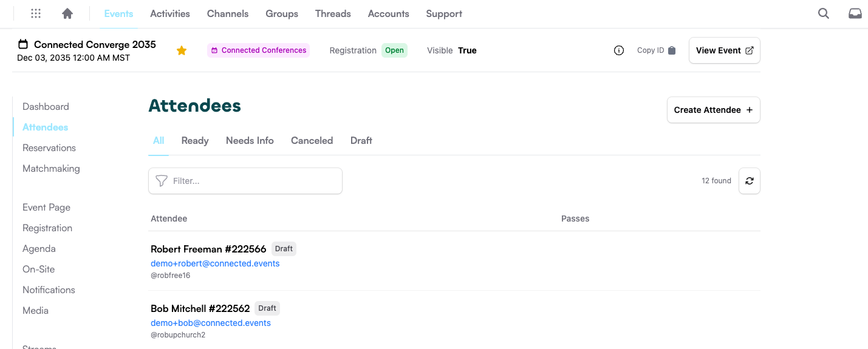Show the Draft attendees tab

coord(361,140)
